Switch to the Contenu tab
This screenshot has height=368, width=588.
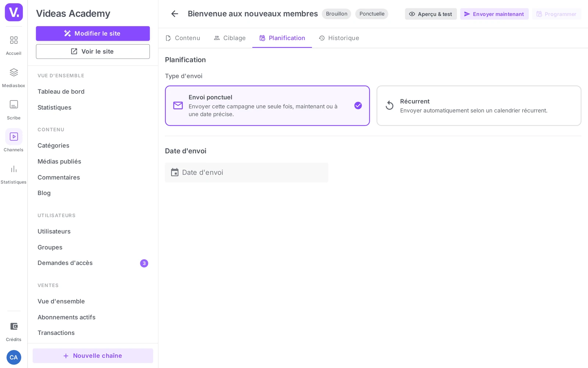tap(183, 38)
